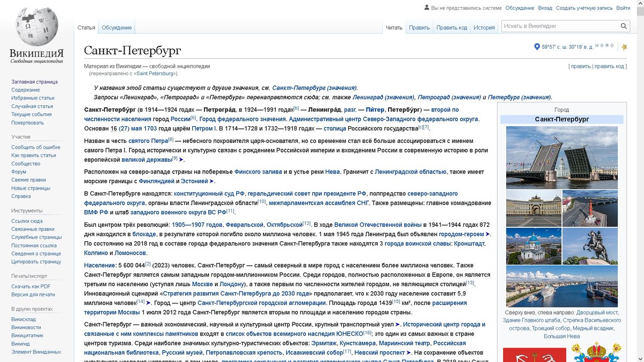Select the 'Читать' view tab
This screenshot has height=362, width=644.
click(394, 27)
